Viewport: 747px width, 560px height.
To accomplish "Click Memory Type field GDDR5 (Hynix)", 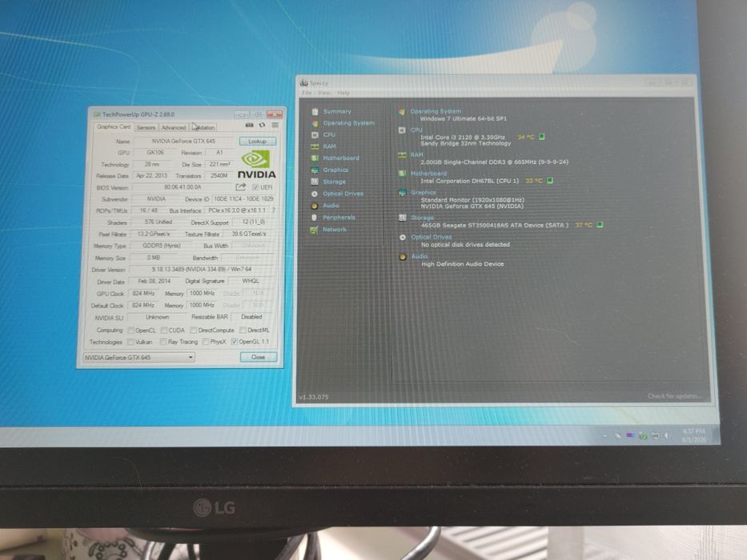I will click(162, 246).
